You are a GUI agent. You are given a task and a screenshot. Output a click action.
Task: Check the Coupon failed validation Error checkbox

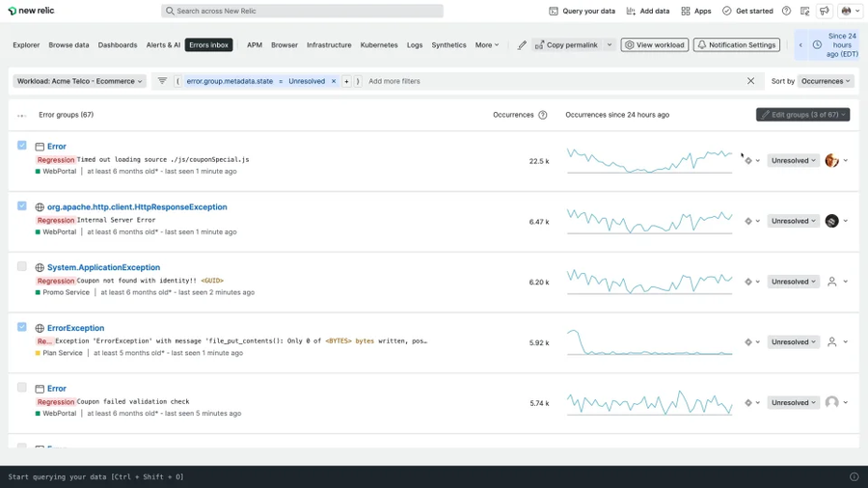point(21,388)
